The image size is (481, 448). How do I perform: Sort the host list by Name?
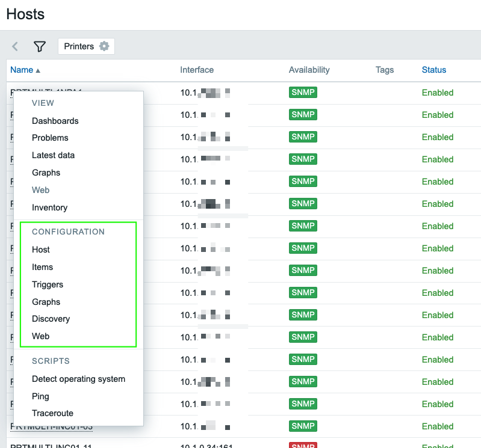pyautogui.click(x=22, y=70)
